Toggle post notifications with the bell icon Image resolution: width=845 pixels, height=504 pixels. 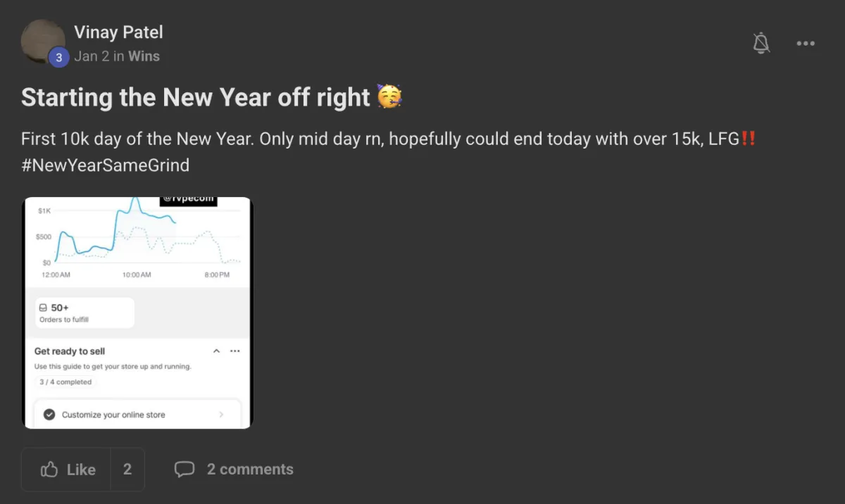pos(760,43)
